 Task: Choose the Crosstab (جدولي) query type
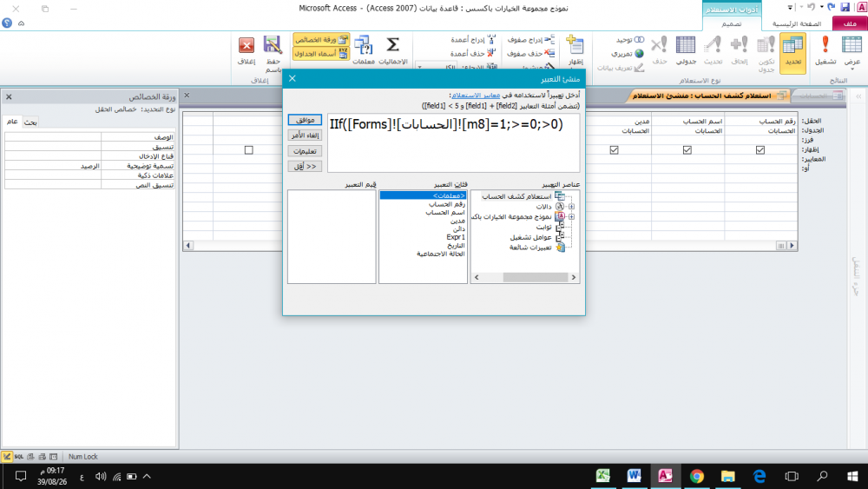[x=686, y=51]
